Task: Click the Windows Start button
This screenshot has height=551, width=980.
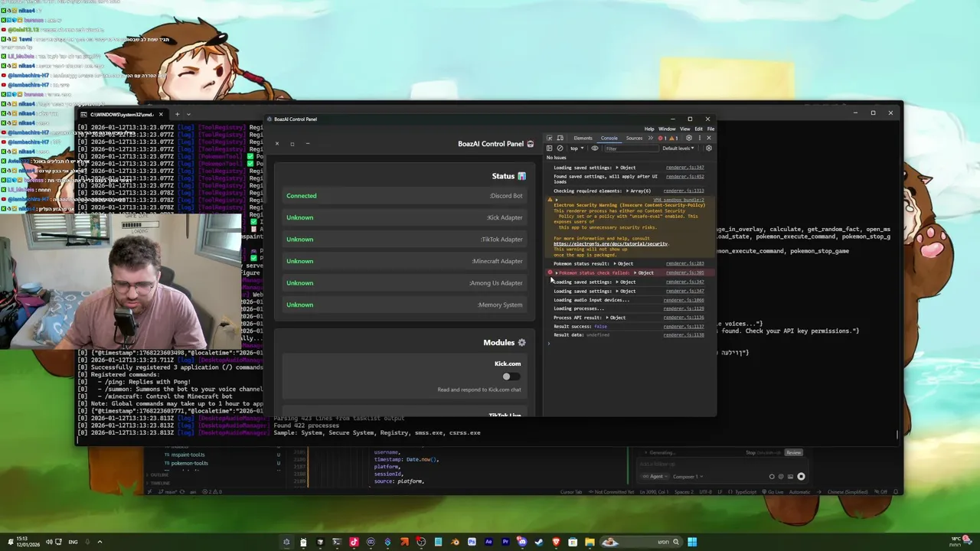Action: (x=692, y=542)
